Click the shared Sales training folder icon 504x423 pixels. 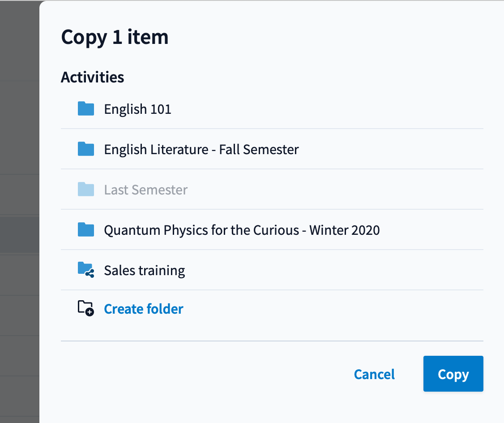(x=86, y=270)
